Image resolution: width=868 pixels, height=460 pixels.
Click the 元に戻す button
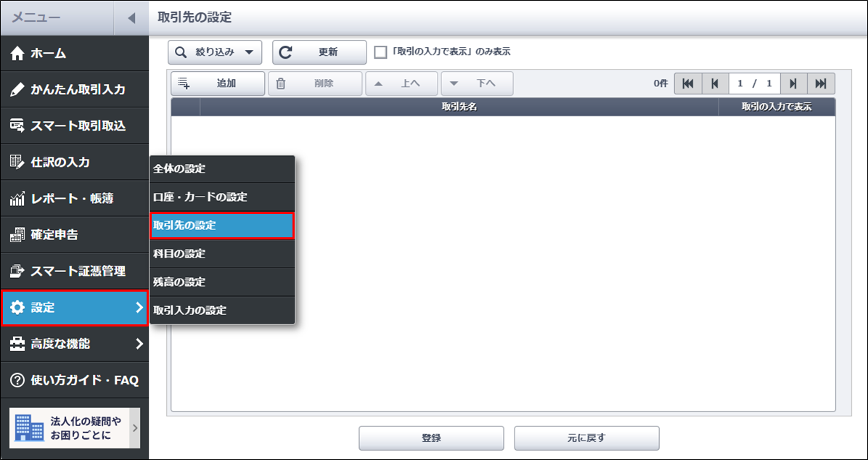tap(587, 438)
